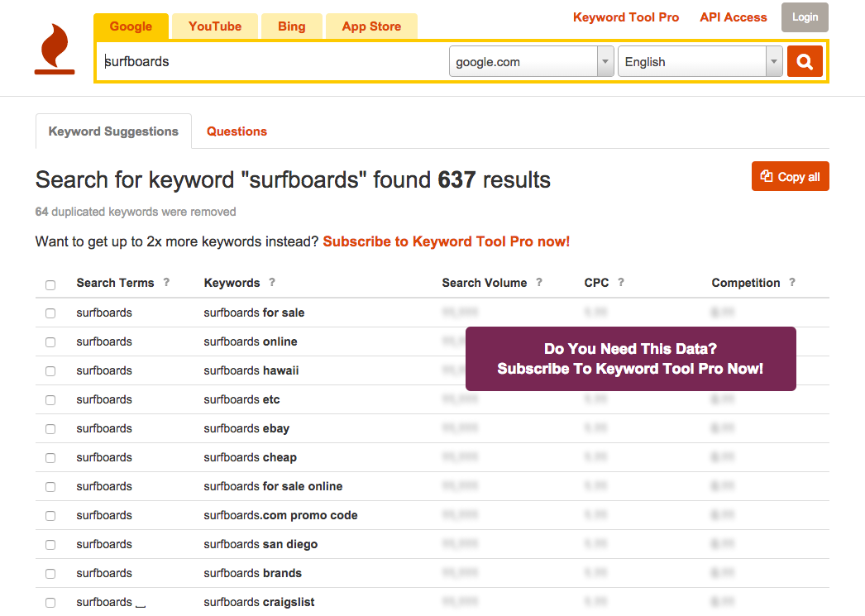Switch to the YouTube tab
This screenshot has width=865, height=616.
pos(214,26)
